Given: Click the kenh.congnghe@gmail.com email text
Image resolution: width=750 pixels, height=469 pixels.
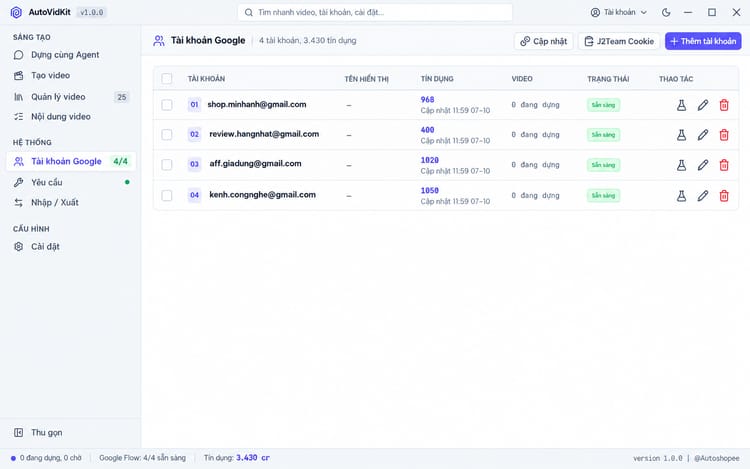Looking at the screenshot, I should coord(263,195).
